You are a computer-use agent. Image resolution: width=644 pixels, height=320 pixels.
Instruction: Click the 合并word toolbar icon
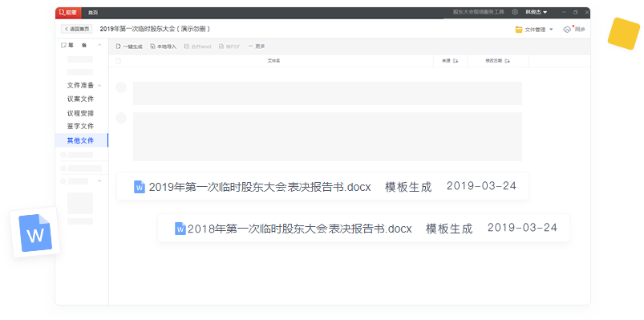click(x=187, y=47)
